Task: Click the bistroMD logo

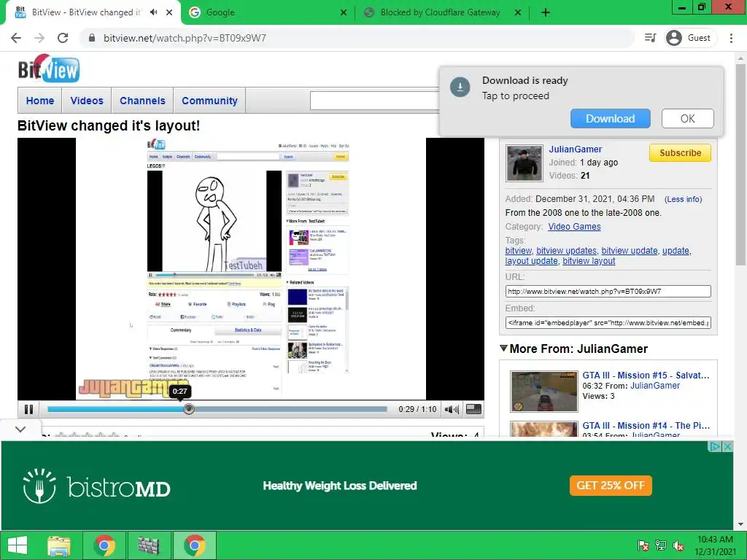Action: (97, 486)
